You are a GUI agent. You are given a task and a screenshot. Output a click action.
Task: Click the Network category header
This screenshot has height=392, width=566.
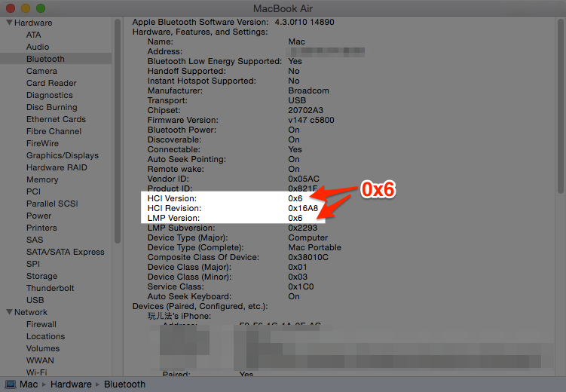pos(31,312)
